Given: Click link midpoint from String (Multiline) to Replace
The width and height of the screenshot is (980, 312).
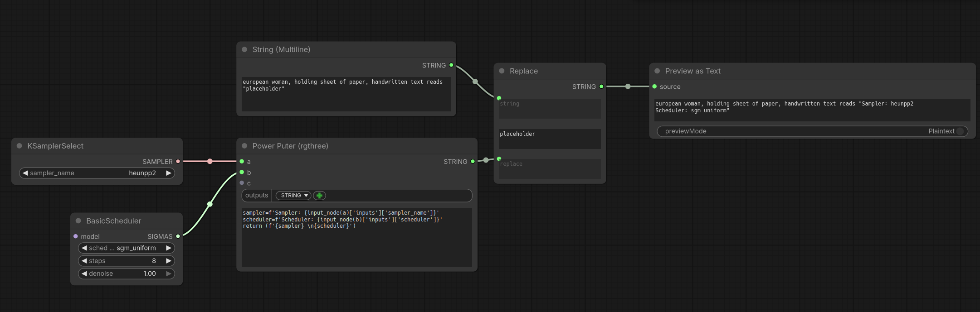Looking at the screenshot, I should (x=475, y=82).
